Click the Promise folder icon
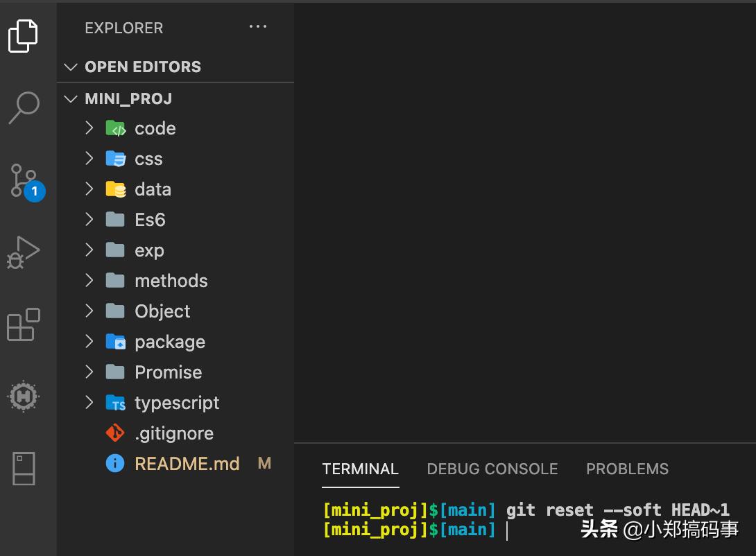 click(x=115, y=372)
